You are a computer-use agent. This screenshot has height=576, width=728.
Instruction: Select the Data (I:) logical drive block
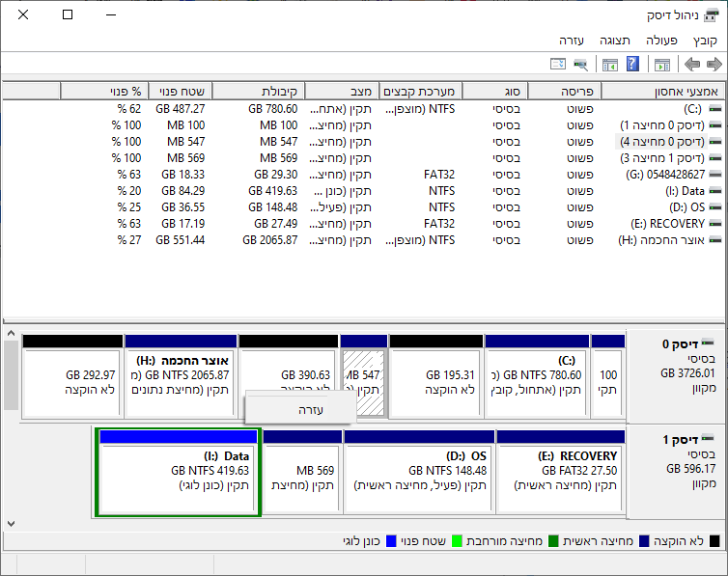click(179, 472)
